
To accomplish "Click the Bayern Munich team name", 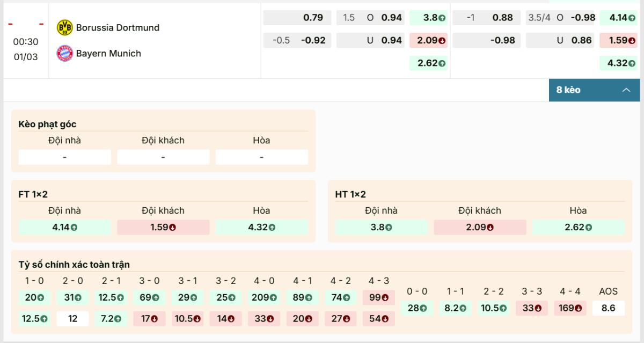I will 108,53.
